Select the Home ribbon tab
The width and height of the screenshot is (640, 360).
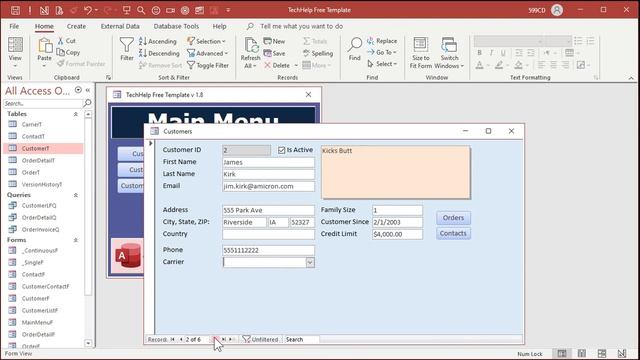(x=44, y=26)
